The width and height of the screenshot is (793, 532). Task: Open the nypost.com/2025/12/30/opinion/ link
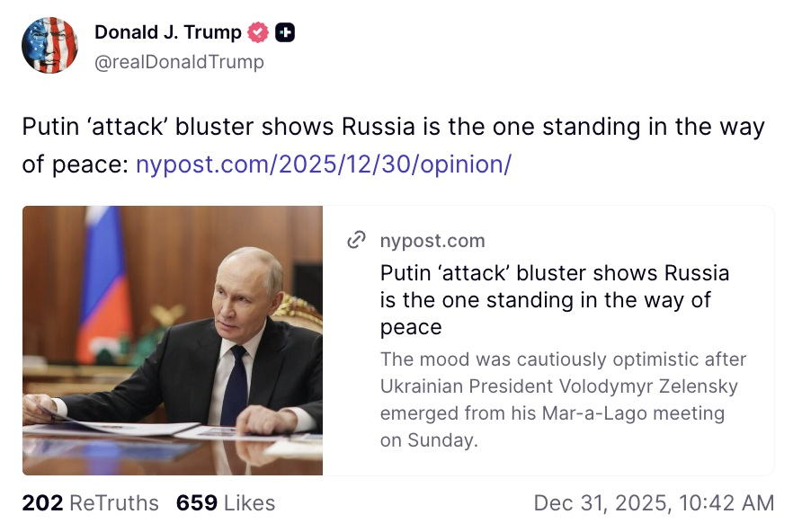coord(323,165)
